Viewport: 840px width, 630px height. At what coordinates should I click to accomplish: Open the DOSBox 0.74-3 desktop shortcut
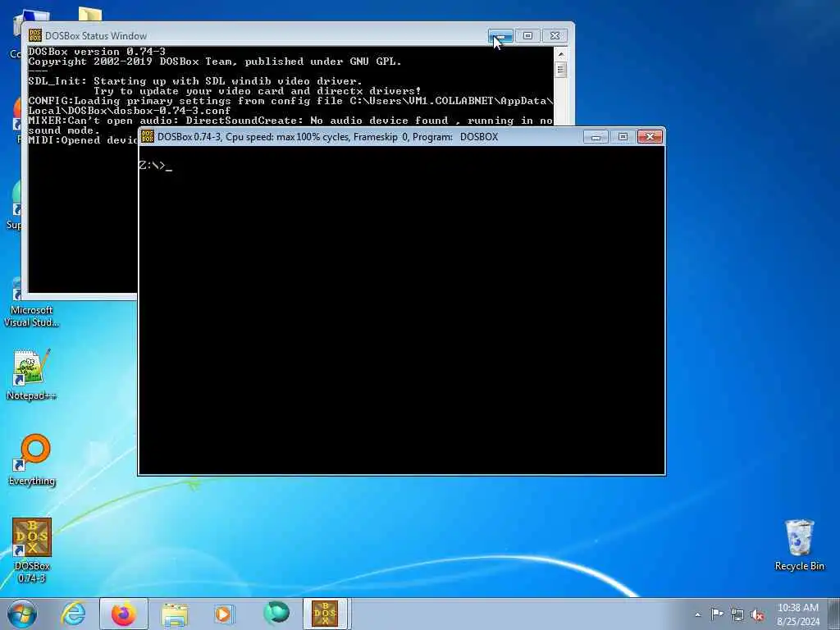[x=32, y=550]
